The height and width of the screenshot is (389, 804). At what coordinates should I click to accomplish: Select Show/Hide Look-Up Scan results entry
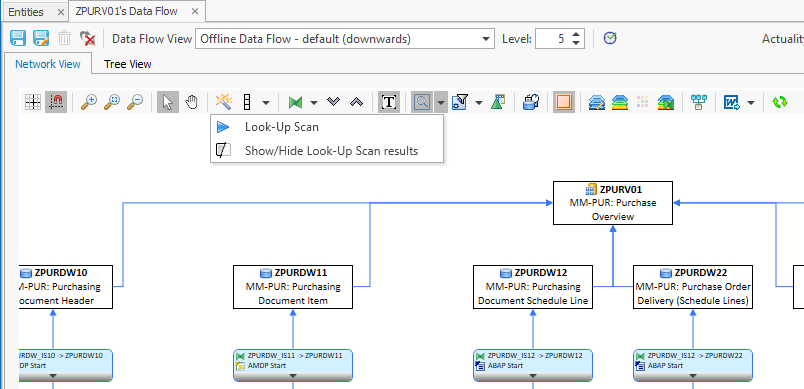[x=327, y=151]
